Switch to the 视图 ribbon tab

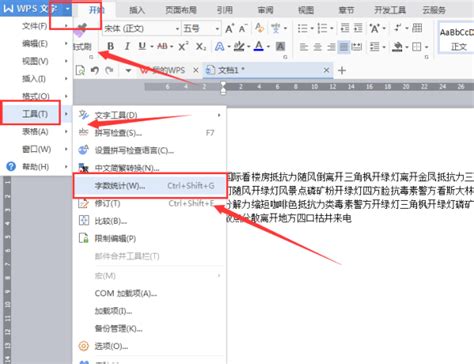306,10
